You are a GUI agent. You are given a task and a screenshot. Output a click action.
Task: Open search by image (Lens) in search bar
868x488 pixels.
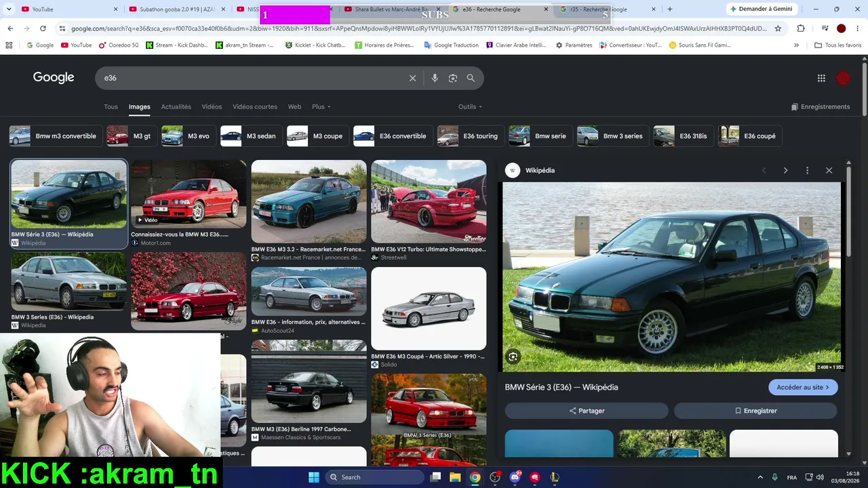(x=453, y=78)
